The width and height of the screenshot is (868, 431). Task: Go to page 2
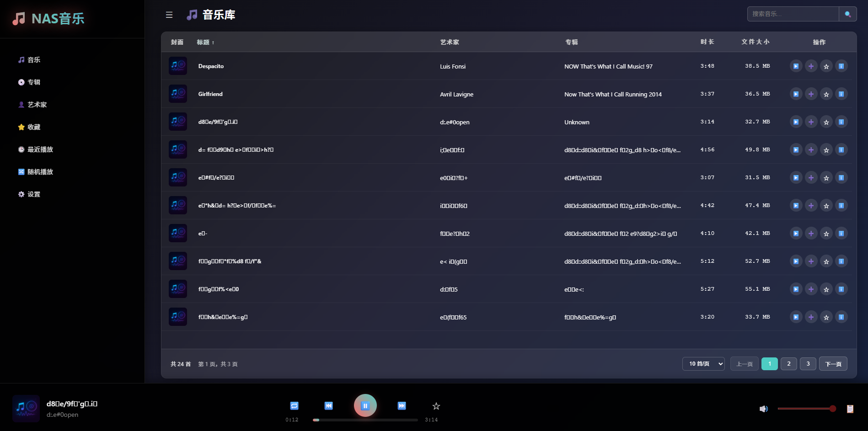click(789, 364)
